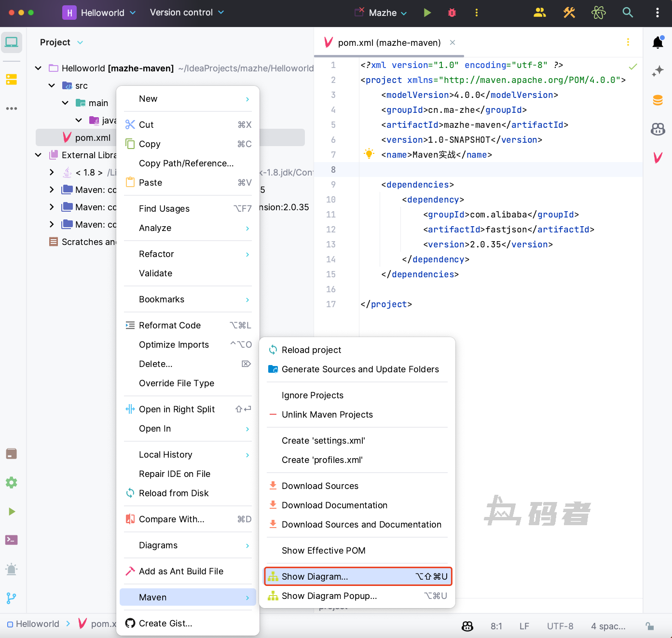Click Download Sources menu entry
672x638 pixels.
320,486
